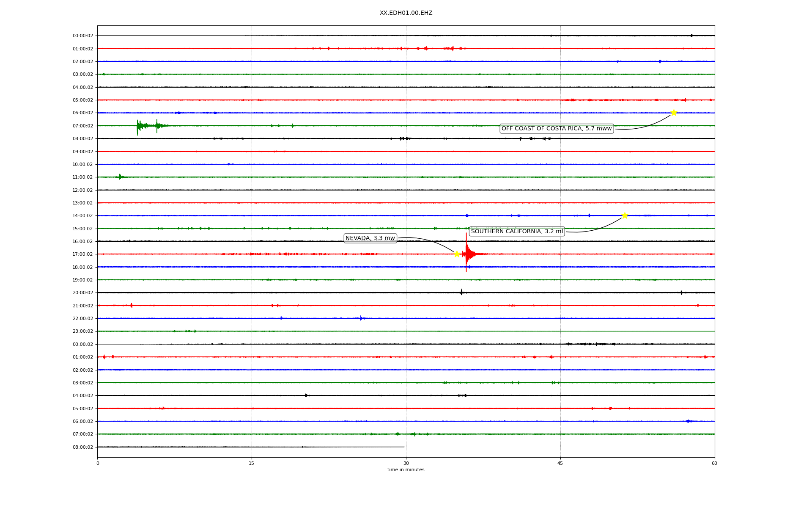Click the 'time in minutes' axis label

point(406,470)
